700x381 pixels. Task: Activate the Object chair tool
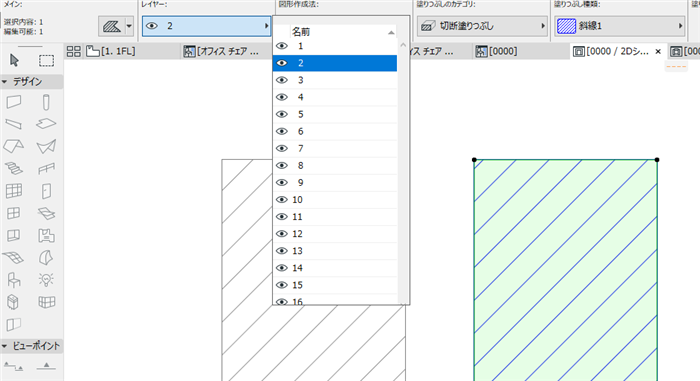tap(14, 280)
